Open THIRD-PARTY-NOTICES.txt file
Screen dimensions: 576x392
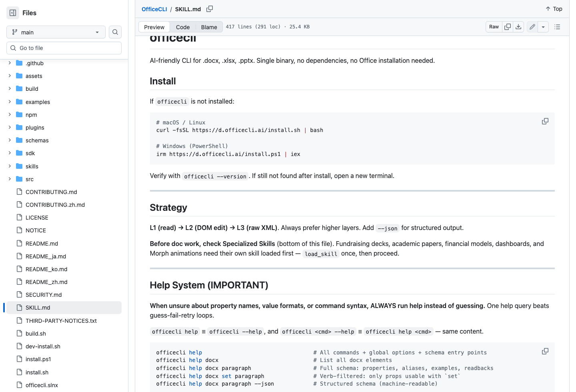tap(61, 321)
